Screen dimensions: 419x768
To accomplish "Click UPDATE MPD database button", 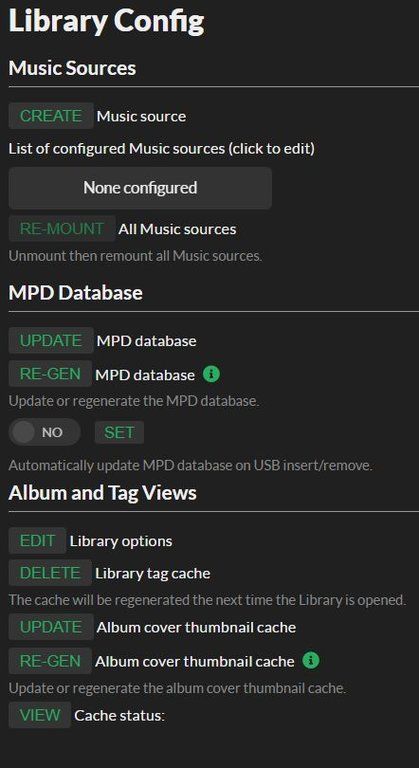I will click(51, 340).
